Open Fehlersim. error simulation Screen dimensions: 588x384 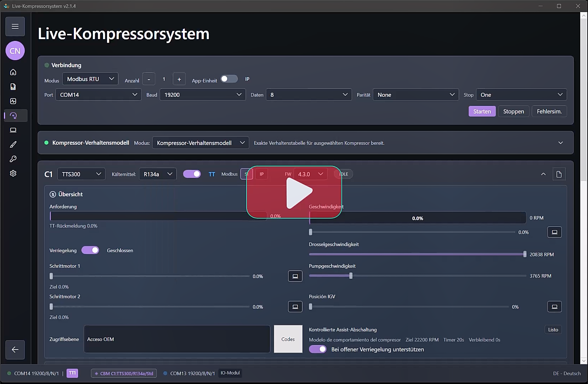pyautogui.click(x=549, y=111)
